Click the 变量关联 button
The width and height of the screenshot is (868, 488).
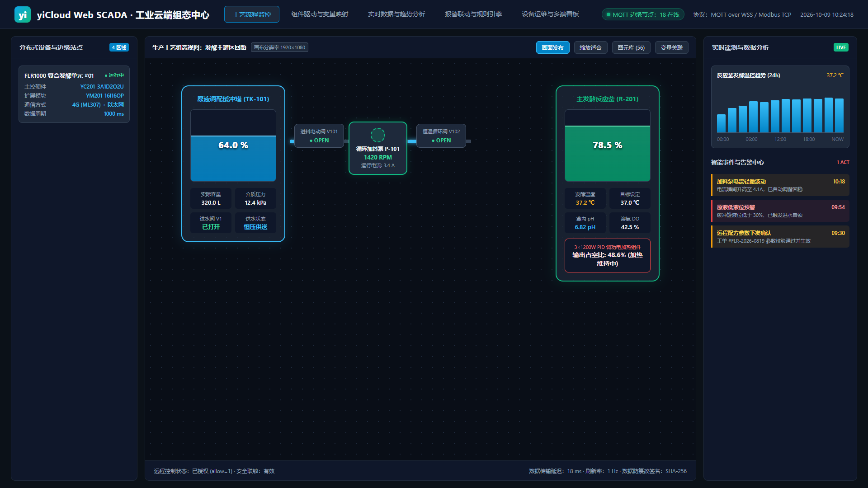672,47
